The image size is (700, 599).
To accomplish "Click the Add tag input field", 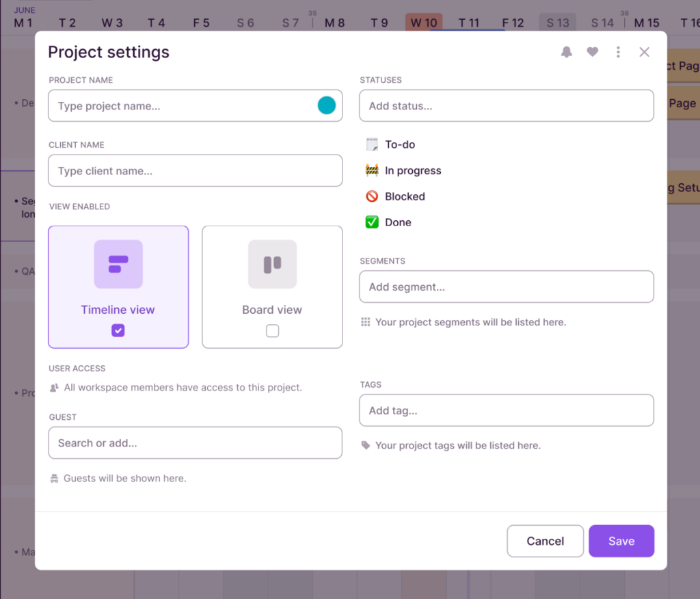I will [506, 410].
